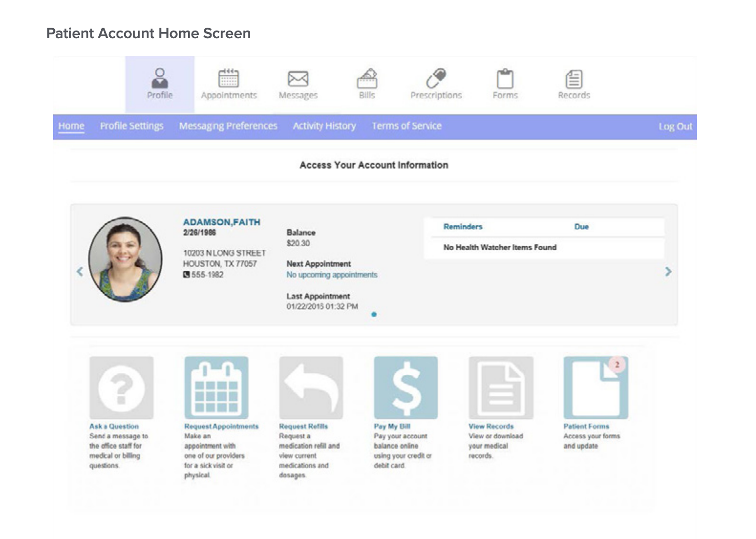Screen dimensions: 756x539
Task: Open Activity History menu item
Action: (324, 126)
